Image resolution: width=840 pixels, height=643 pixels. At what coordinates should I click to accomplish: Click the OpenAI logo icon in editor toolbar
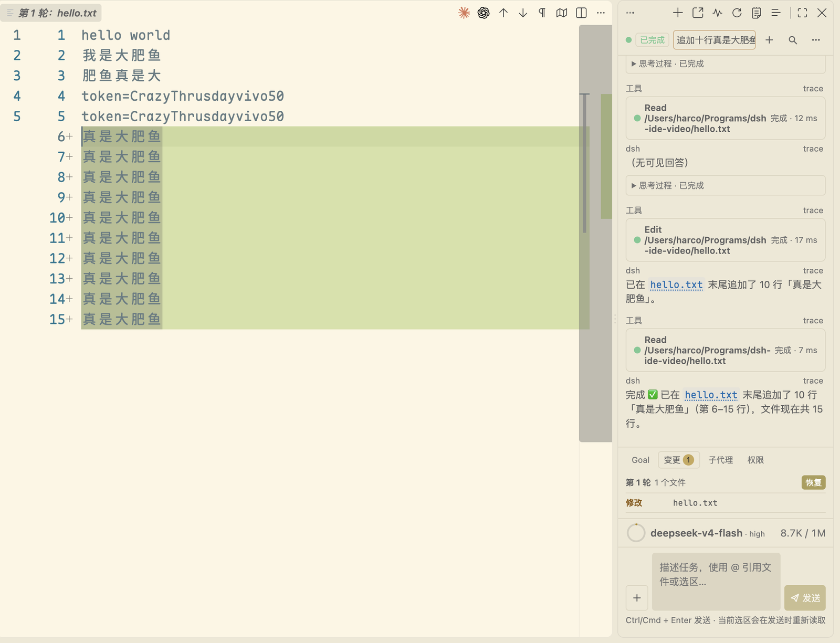pos(484,13)
